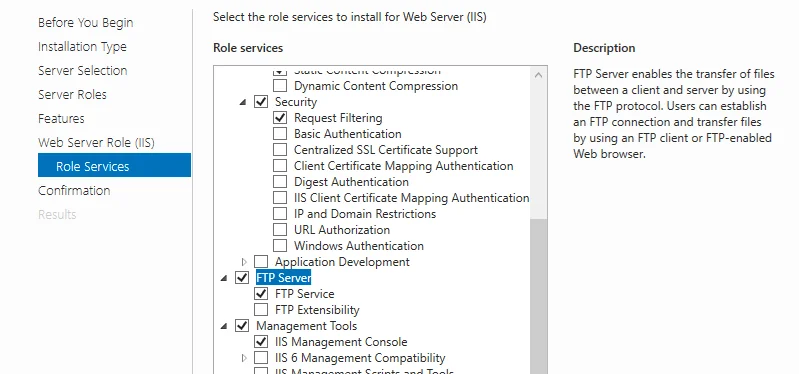Select the Management Tools label
This screenshot has height=374, width=799.
(x=307, y=326)
